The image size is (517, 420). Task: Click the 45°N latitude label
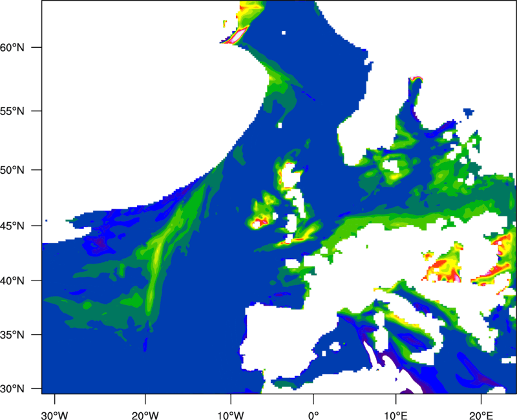tap(12, 226)
